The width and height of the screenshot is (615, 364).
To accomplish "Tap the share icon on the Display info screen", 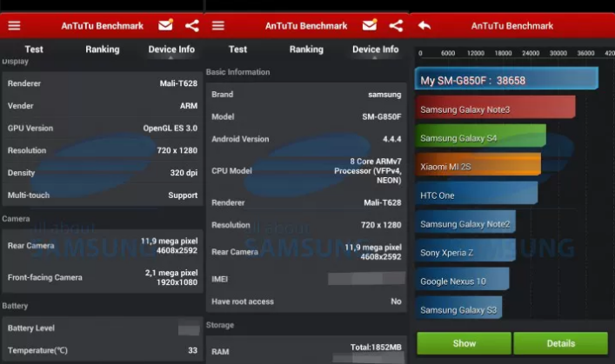I will 191,25.
